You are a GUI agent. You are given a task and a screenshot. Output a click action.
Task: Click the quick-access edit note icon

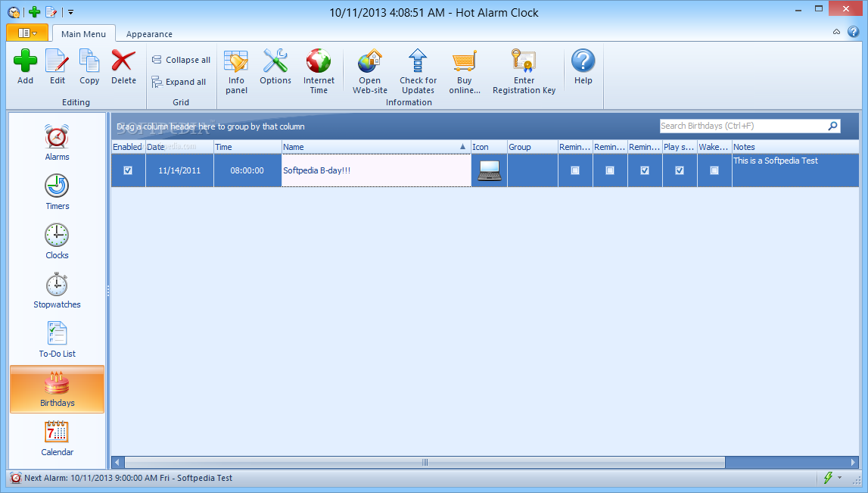click(51, 11)
